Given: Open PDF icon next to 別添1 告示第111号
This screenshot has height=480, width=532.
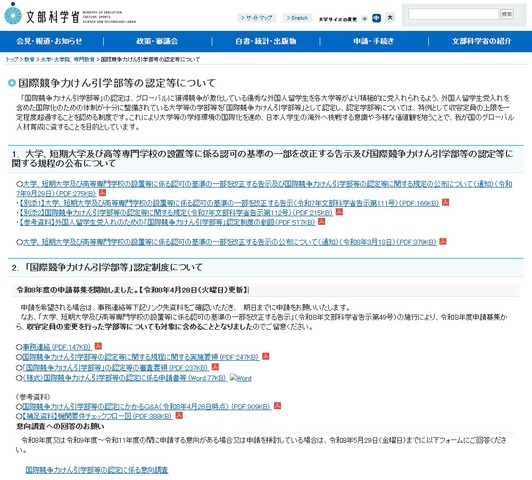Looking at the screenshot, I should (445, 202).
